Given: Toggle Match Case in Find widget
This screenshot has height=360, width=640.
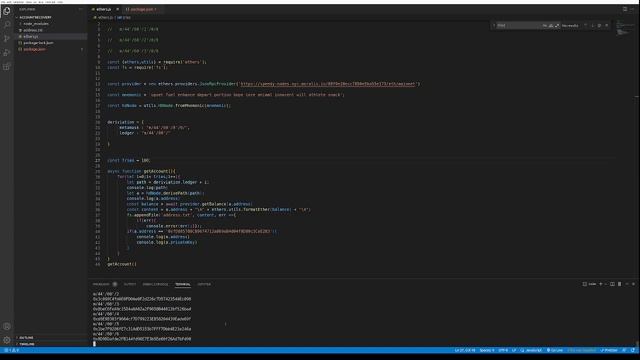Looking at the screenshot, I should [544, 25].
